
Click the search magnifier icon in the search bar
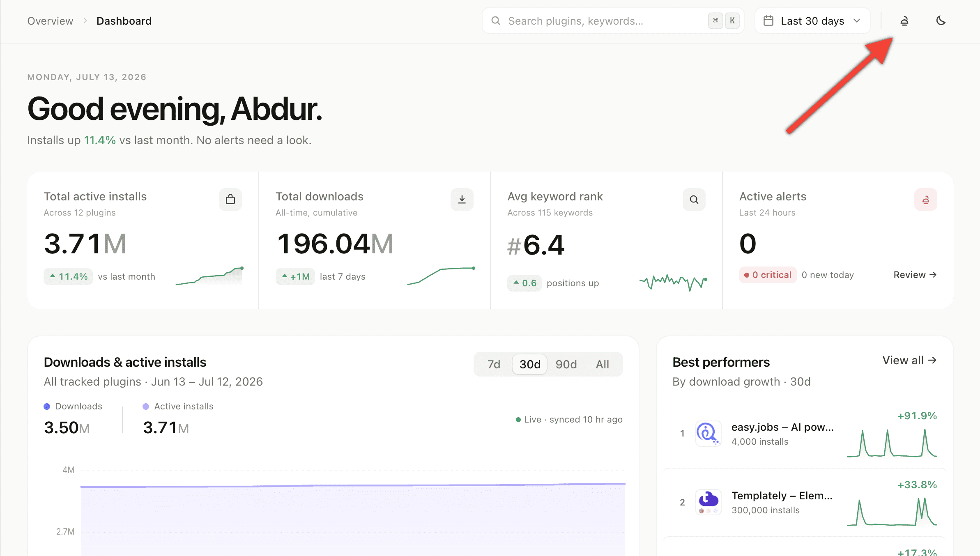point(496,21)
